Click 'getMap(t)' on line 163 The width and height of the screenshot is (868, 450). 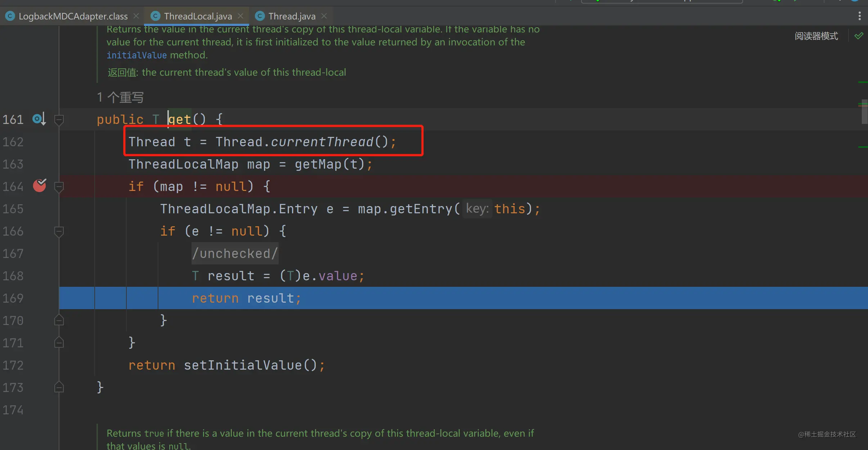coord(330,164)
